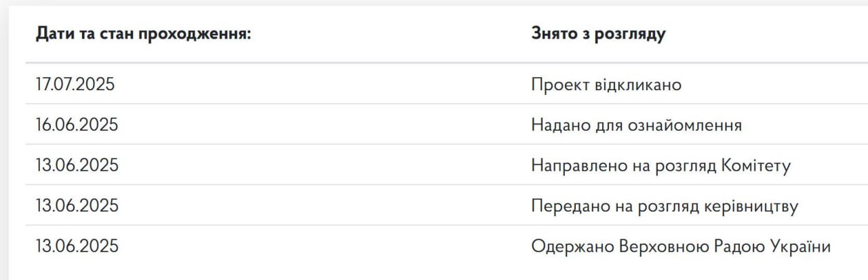Viewport: 868px width, 280px height.
Task: Click 'Одержано Верховною Радою України' entry
Action: [681, 246]
